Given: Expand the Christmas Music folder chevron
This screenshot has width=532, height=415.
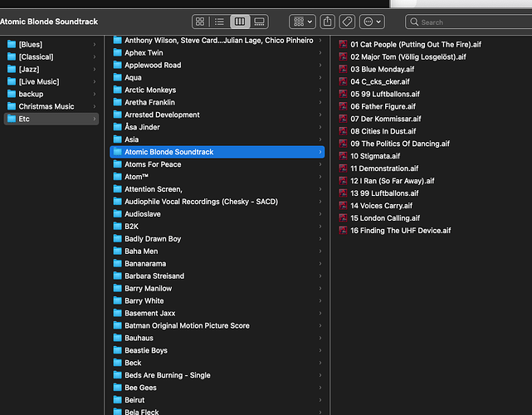Looking at the screenshot, I should pos(95,106).
